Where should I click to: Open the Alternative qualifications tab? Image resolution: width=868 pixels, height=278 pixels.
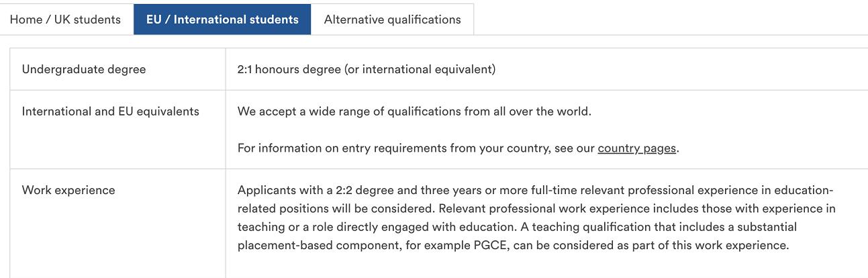(x=393, y=19)
